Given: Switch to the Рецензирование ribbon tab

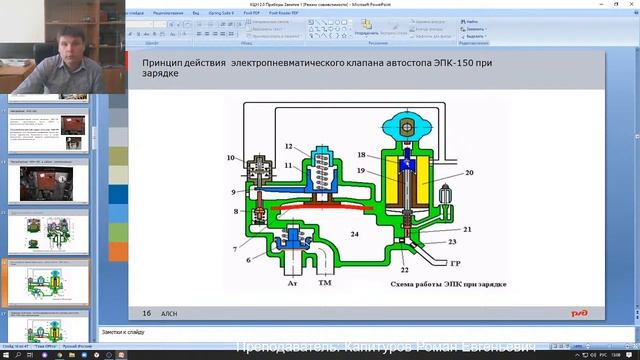Looking at the screenshot, I should click(168, 13).
